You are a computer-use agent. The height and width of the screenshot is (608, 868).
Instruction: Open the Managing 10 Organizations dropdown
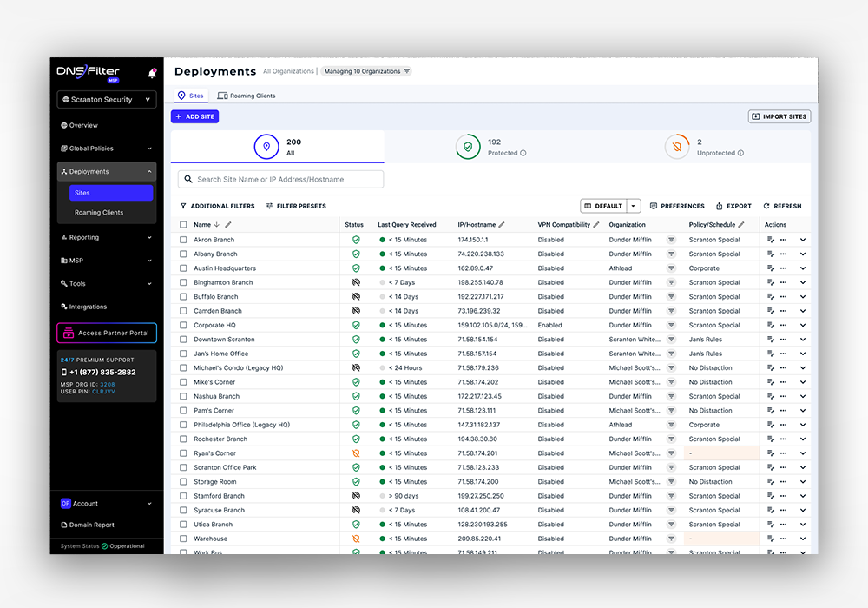pyautogui.click(x=366, y=71)
